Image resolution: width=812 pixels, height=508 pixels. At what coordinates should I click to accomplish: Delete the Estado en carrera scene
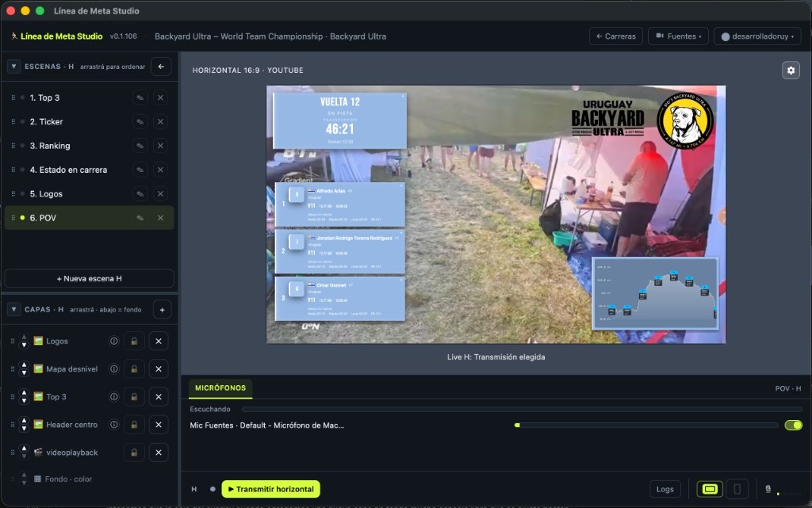(160, 170)
